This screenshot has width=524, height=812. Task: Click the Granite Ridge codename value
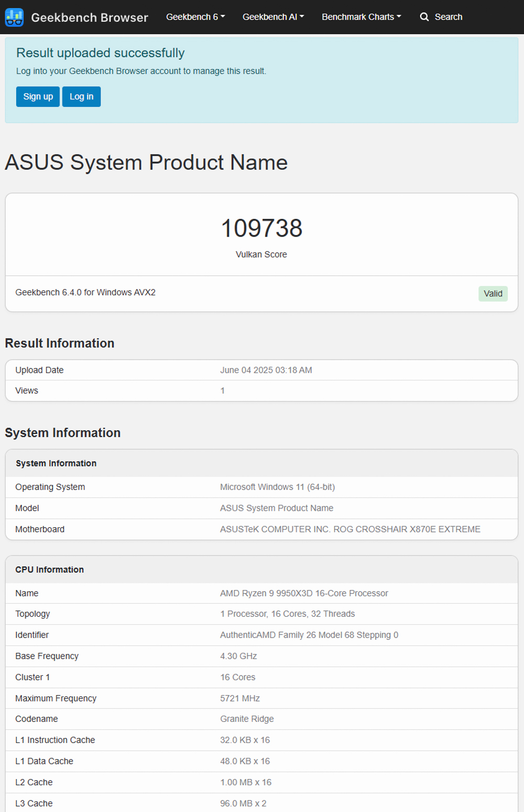(247, 719)
